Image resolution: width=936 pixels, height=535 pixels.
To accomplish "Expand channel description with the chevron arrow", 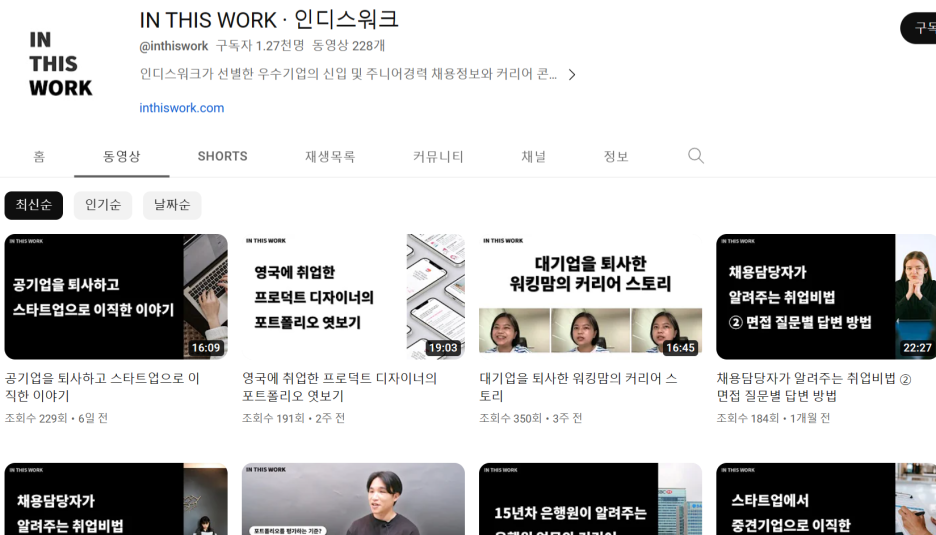I will pos(572,75).
